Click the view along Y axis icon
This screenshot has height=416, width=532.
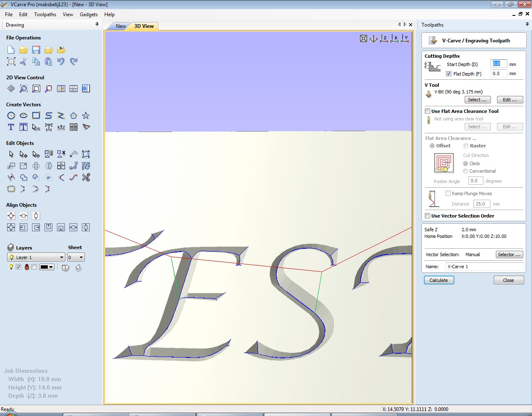point(405,39)
